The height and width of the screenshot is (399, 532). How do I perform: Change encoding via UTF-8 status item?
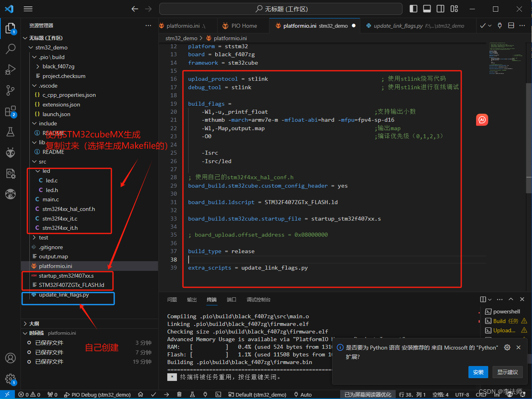[x=462, y=395]
